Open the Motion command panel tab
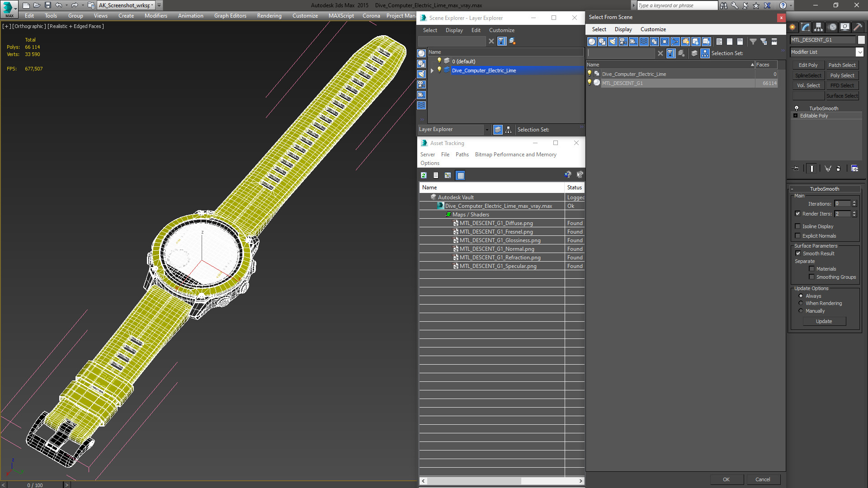868x488 pixels. [x=832, y=27]
